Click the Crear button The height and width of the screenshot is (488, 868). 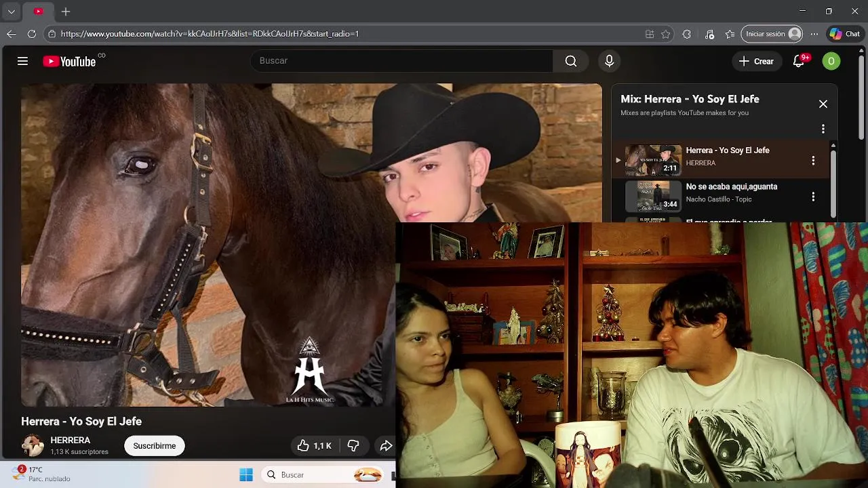tap(756, 61)
